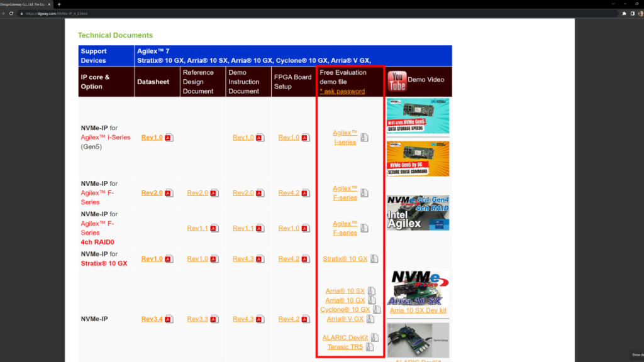The width and height of the screenshot is (644, 362).
Task: Open the Arria 10 SX Dev kit video link
Action: click(418, 310)
